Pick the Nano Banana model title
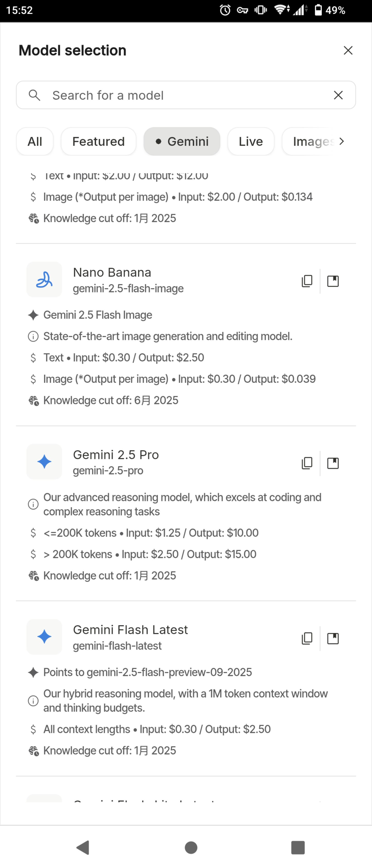This screenshot has width=372, height=868. pos(112,273)
